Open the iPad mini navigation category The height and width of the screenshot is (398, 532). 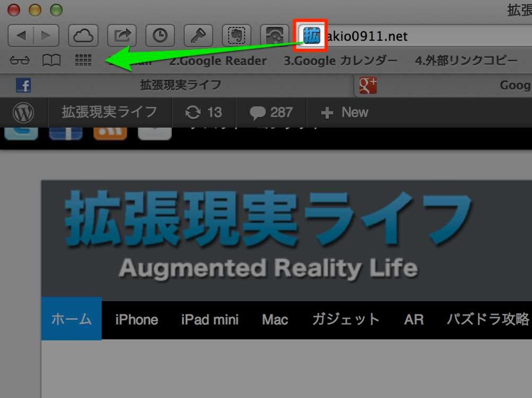pyautogui.click(x=210, y=320)
